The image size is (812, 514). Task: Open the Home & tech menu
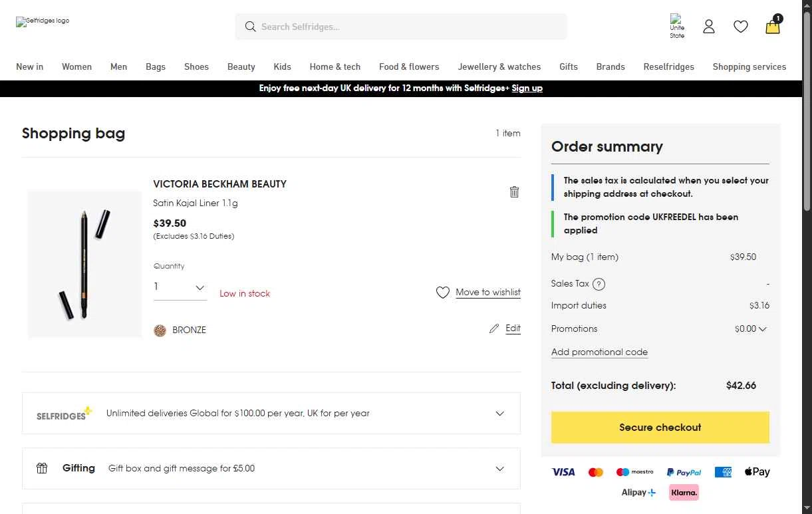335,66
